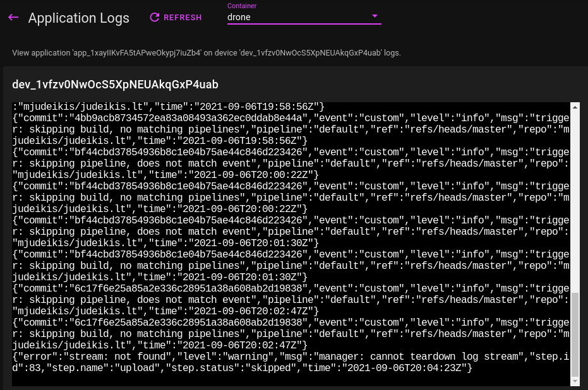Select 'drone' in the Container combo box
This screenshot has width=588, height=390.
[303, 16]
